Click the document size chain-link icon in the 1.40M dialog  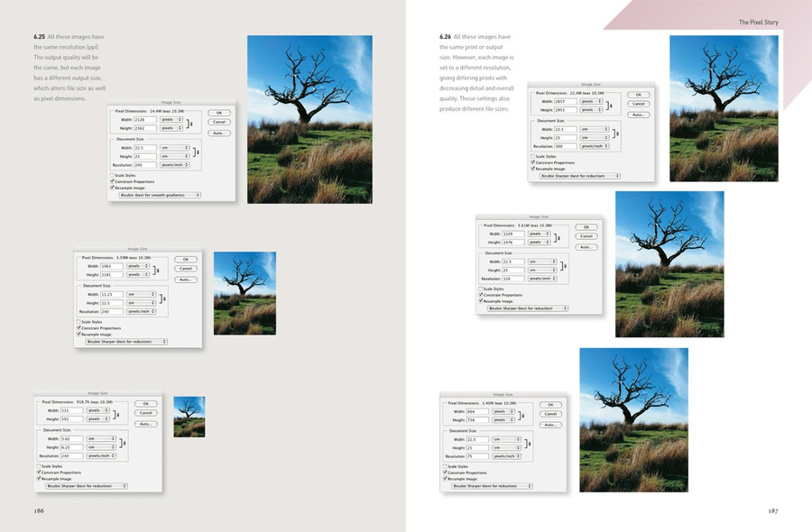coord(529,445)
